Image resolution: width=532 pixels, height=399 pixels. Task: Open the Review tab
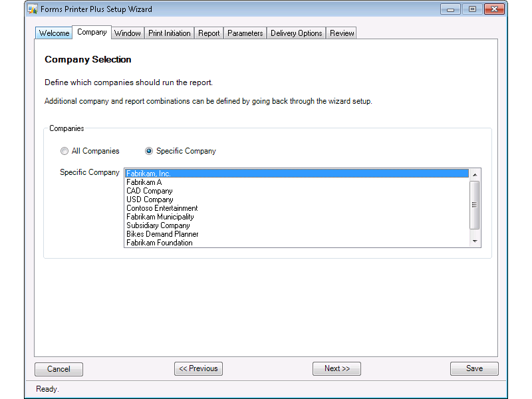[x=342, y=33]
